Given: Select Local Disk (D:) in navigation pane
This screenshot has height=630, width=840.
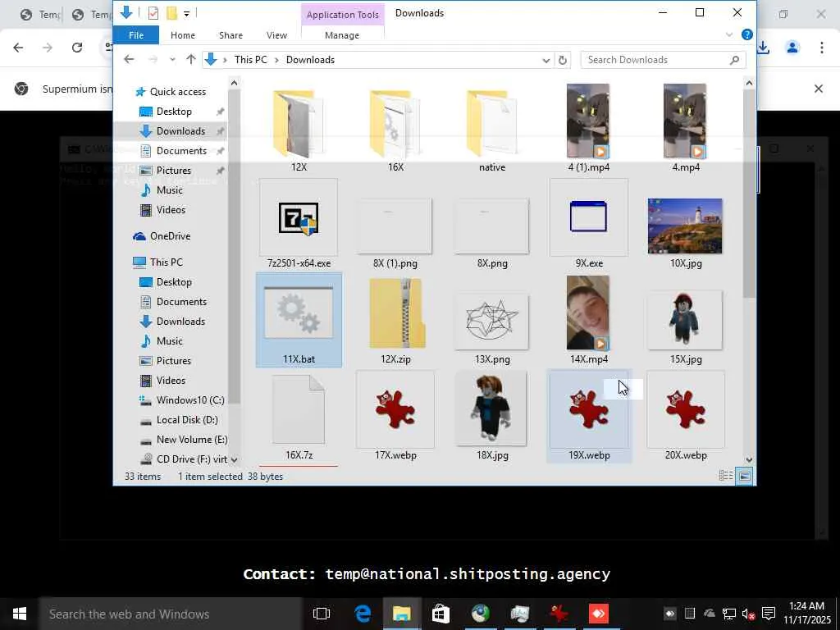Looking at the screenshot, I should pos(187,420).
